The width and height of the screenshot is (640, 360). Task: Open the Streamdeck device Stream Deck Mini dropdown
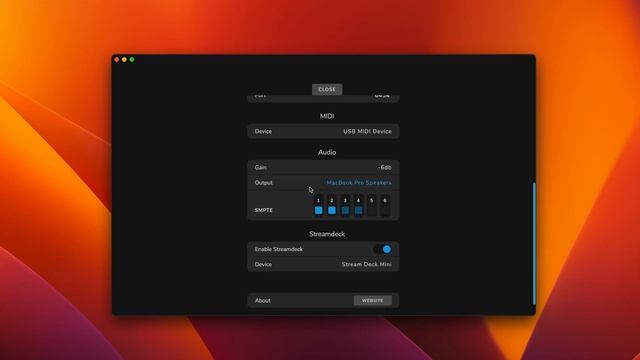(x=367, y=264)
